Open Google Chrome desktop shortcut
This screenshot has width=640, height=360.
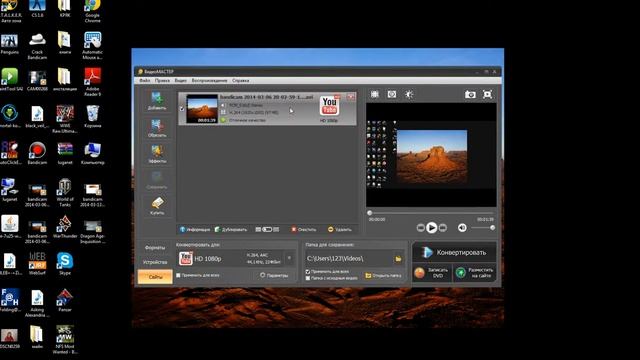coord(93,11)
